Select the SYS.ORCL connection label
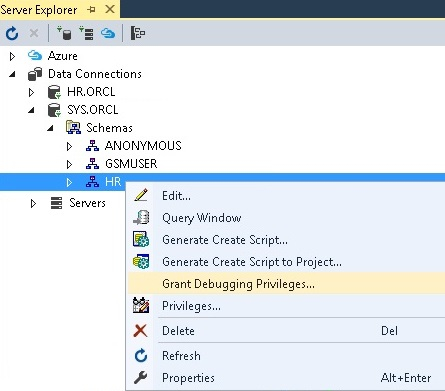This screenshot has width=445, height=391. 93,110
